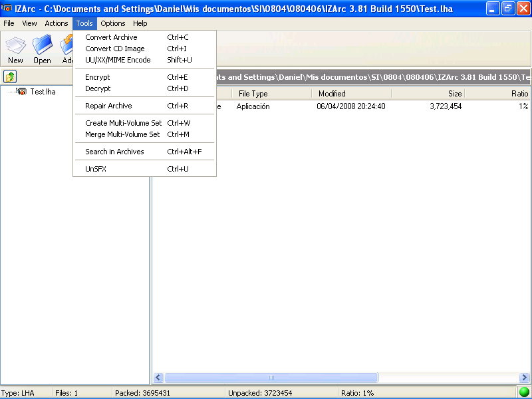
Task: Click the up-one-level folder icon
Action: tap(9, 76)
